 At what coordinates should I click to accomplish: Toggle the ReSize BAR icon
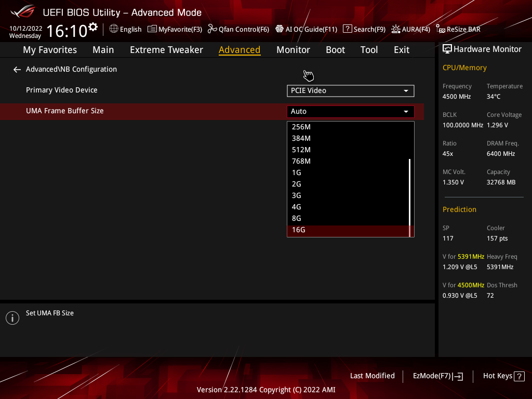tap(441, 29)
